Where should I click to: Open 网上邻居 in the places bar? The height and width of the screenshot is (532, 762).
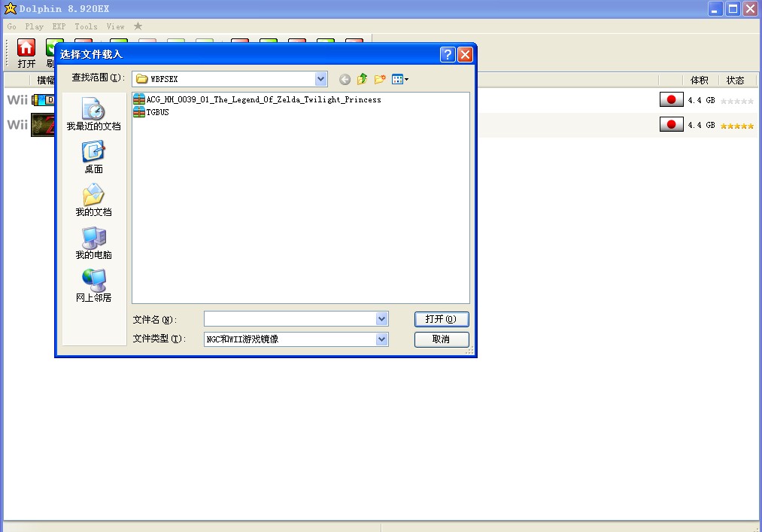(x=94, y=285)
